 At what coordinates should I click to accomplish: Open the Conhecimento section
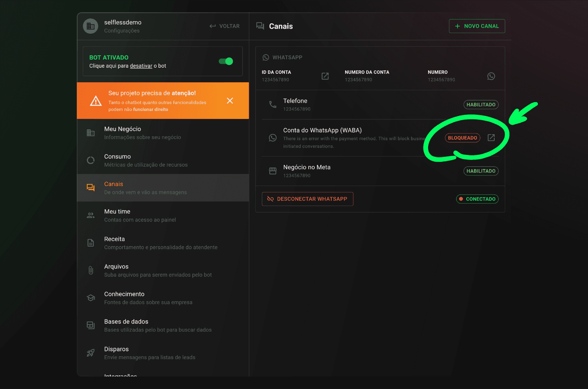pos(163,298)
